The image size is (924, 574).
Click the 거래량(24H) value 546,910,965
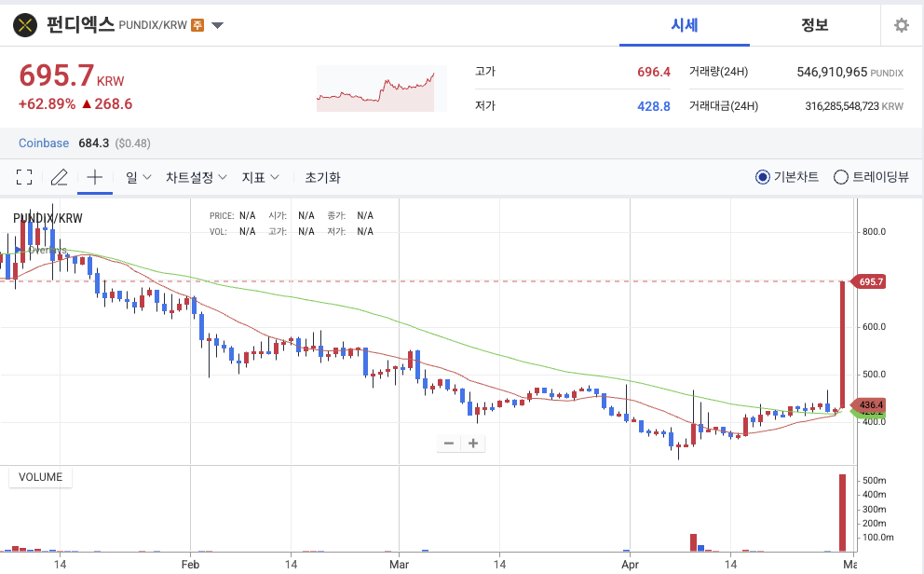click(832, 72)
